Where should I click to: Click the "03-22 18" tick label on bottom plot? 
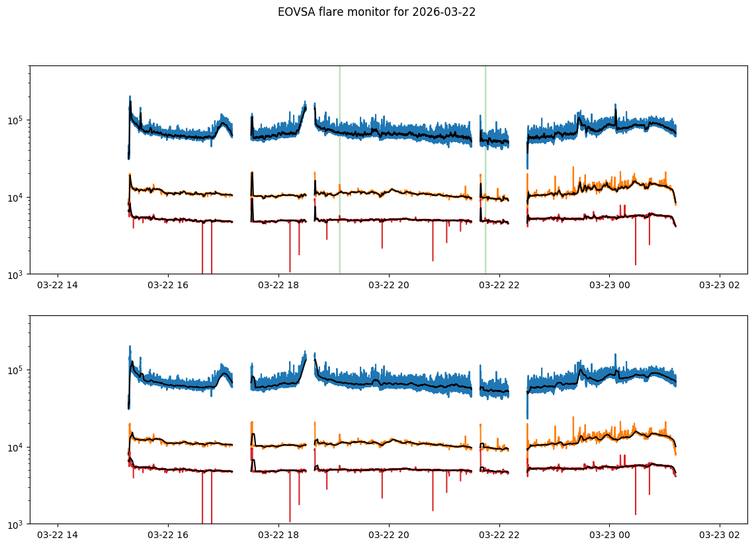coord(278,535)
